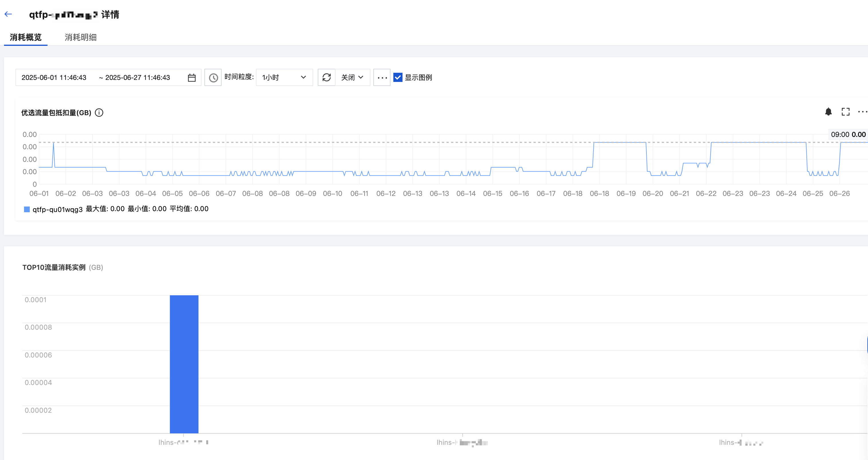Click the start date 2025-06-01 field
The height and width of the screenshot is (460, 868).
coord(54,78)
